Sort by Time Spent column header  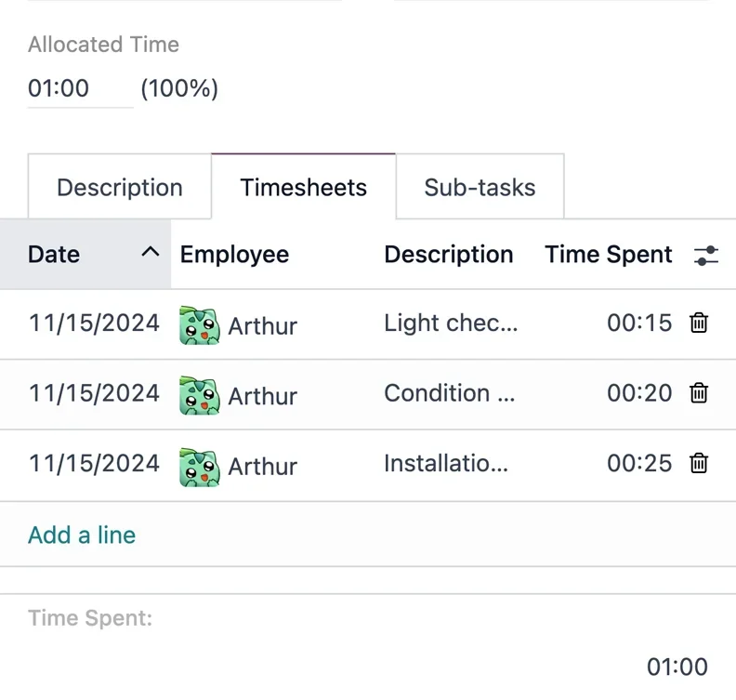click(608, 255)
